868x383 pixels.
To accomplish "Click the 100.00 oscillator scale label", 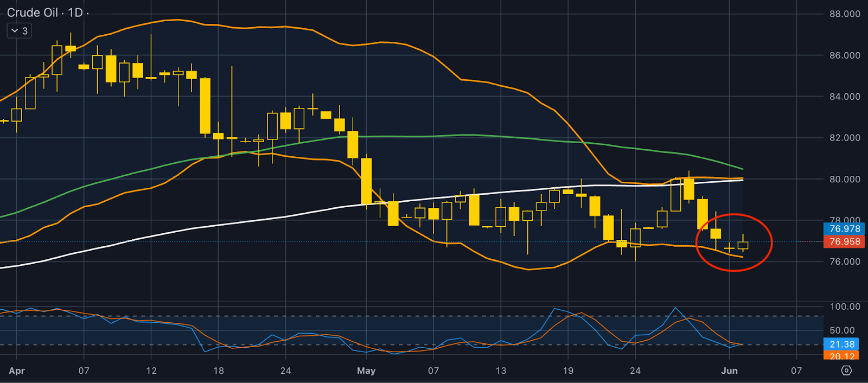I will point(845,307).
